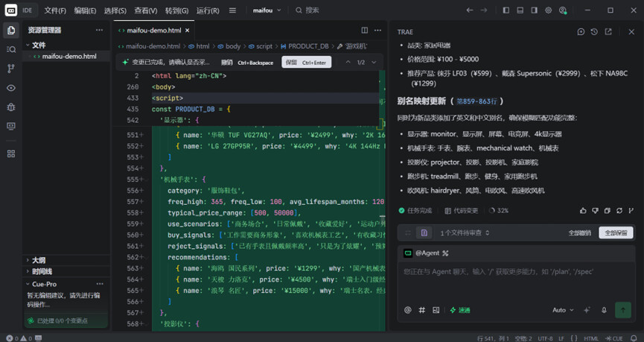Click 全部撤销 to undo all changes
644x342 pixels.
click(579, 232)
